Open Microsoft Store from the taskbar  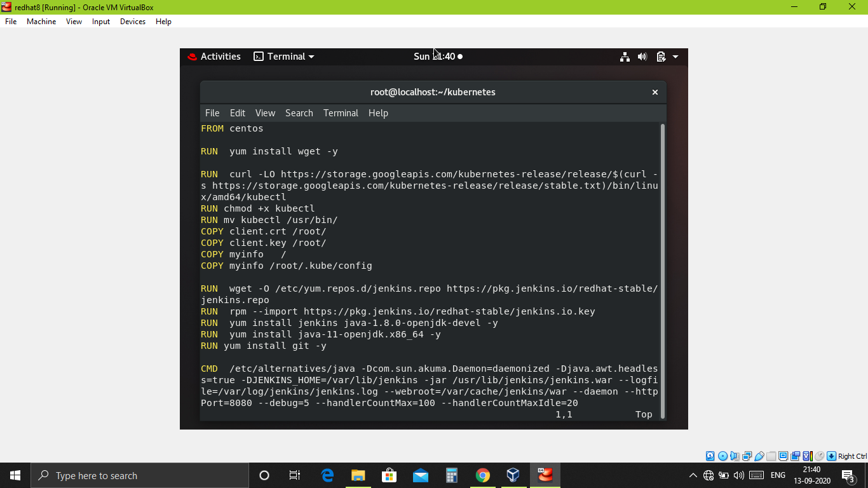pyautogui.click(x=389, y=475)
